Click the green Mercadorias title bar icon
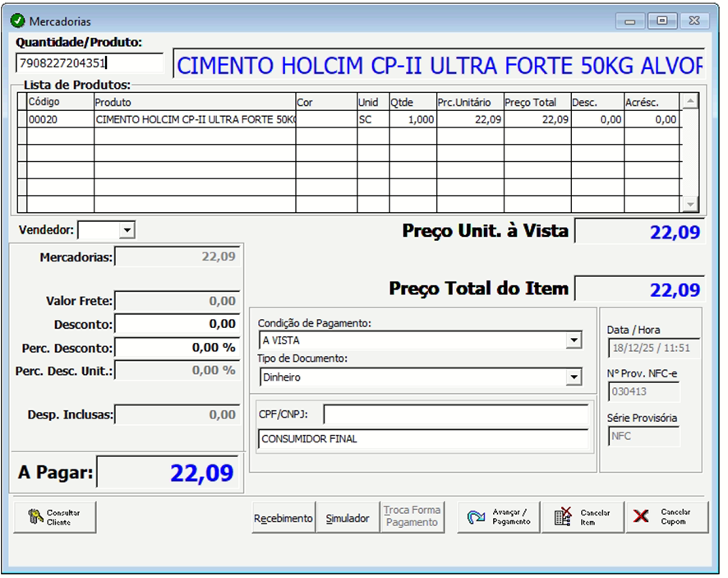This screenshot has width=728, height=578. (17, 21)
